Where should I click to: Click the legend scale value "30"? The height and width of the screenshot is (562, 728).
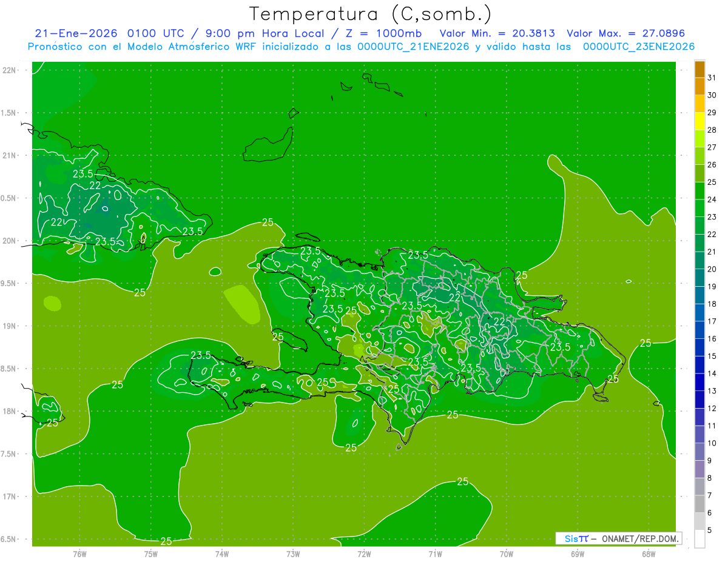point(712,95)
